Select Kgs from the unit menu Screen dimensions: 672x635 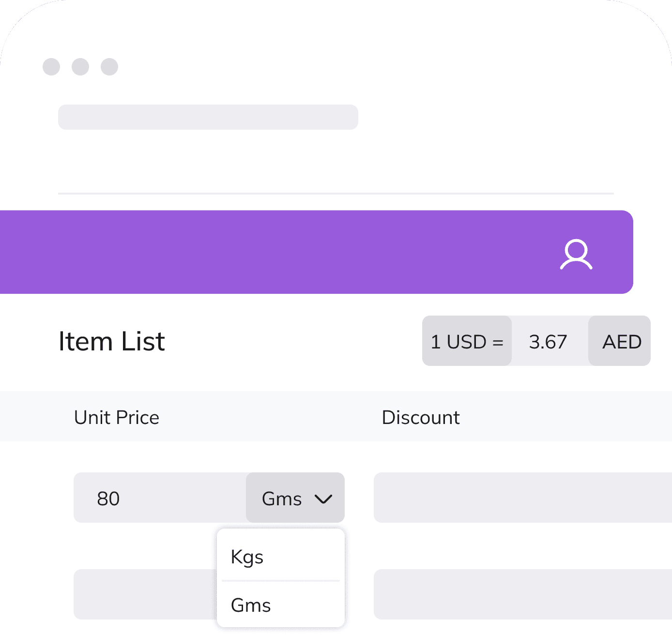(x=247, y=557)
